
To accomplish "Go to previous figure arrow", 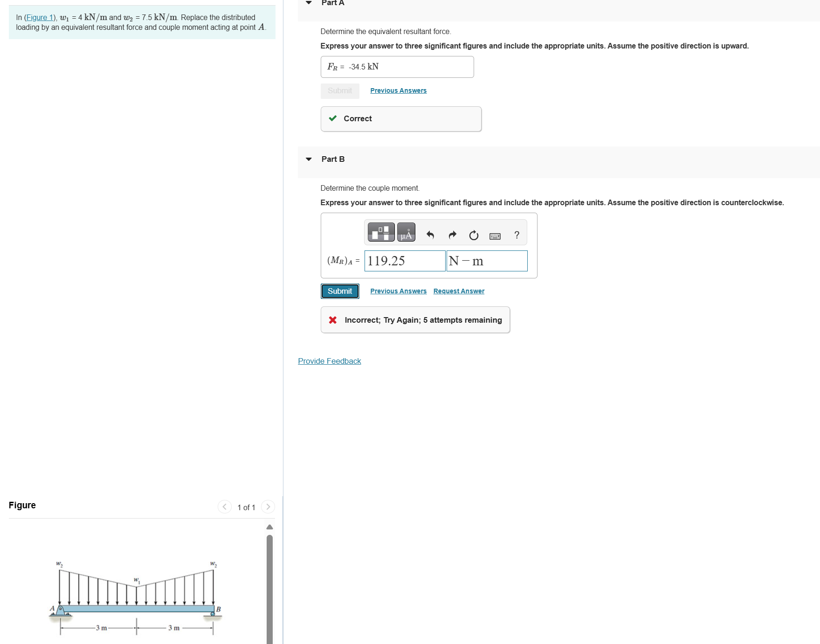I will 225,506.
